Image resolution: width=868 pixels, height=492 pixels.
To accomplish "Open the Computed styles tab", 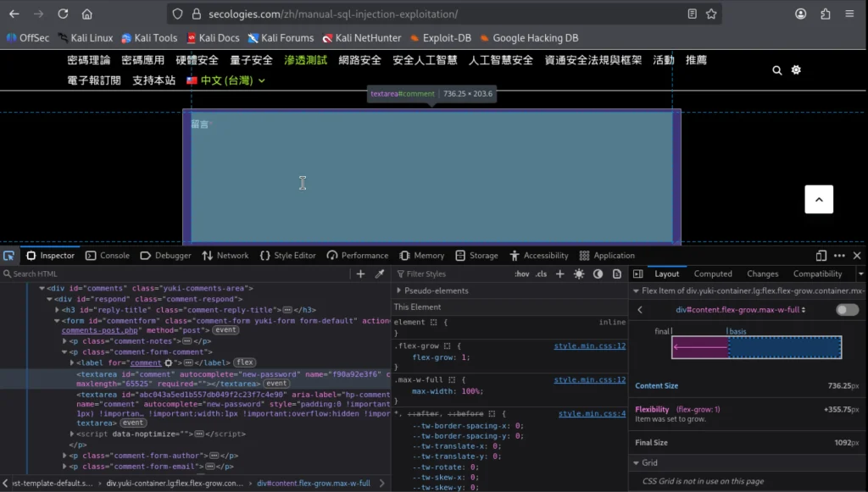I will [x=713, y=274].
